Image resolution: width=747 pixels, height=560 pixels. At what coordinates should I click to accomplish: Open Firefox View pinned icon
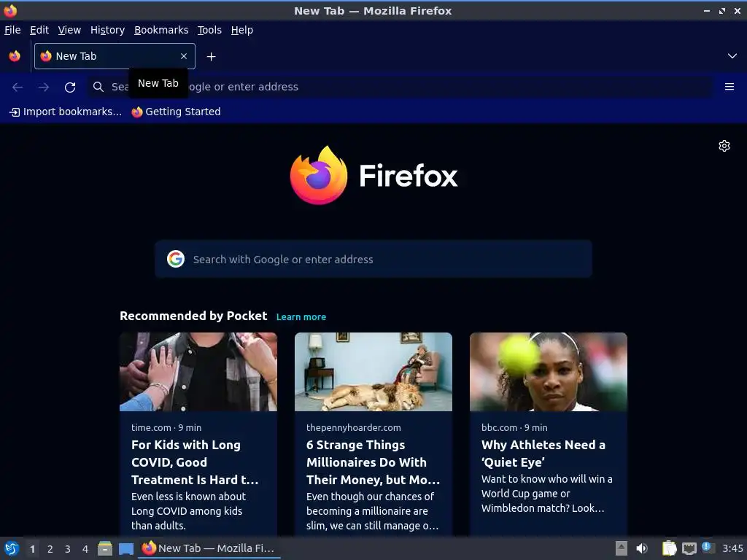(15, 56)
